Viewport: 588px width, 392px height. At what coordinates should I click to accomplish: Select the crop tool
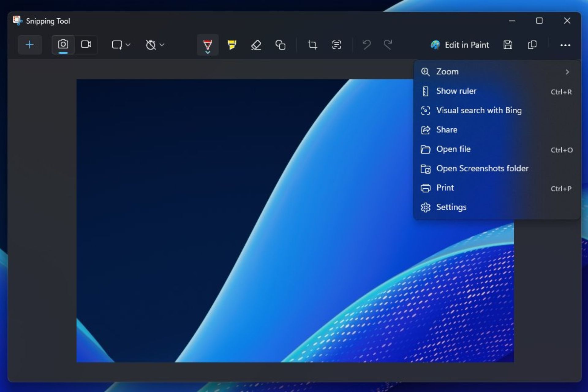pos(312,45)
